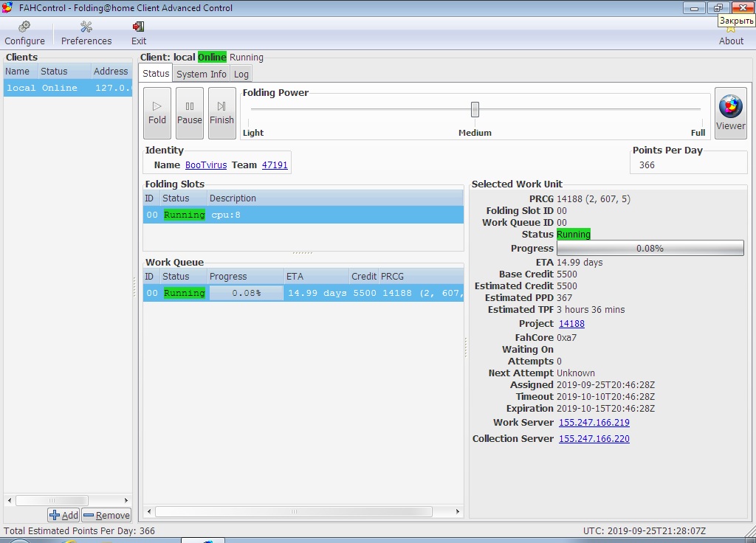Click the Points Per Day value 366
The height and width of the screenshot is (543, 756).
647,165
